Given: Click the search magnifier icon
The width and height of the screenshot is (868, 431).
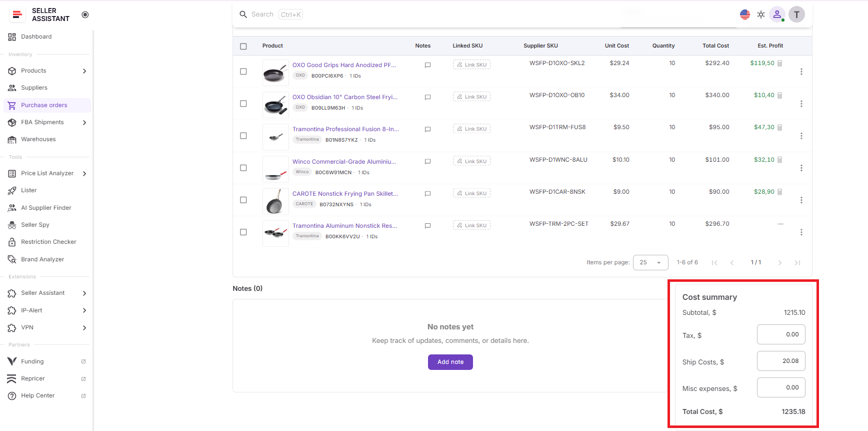Looking at the screenshot, I should tap(243, 15).
